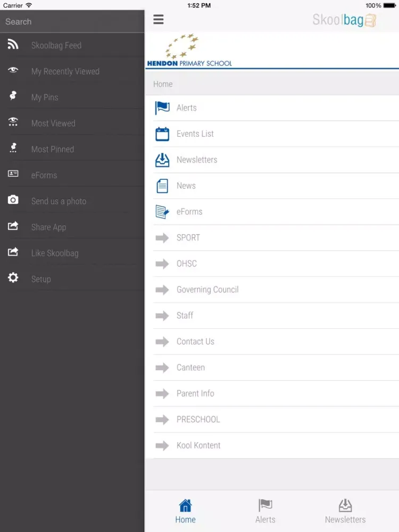Select Most Pinned menu entry
The image size is (399, 532).
(x=72, y=149)
